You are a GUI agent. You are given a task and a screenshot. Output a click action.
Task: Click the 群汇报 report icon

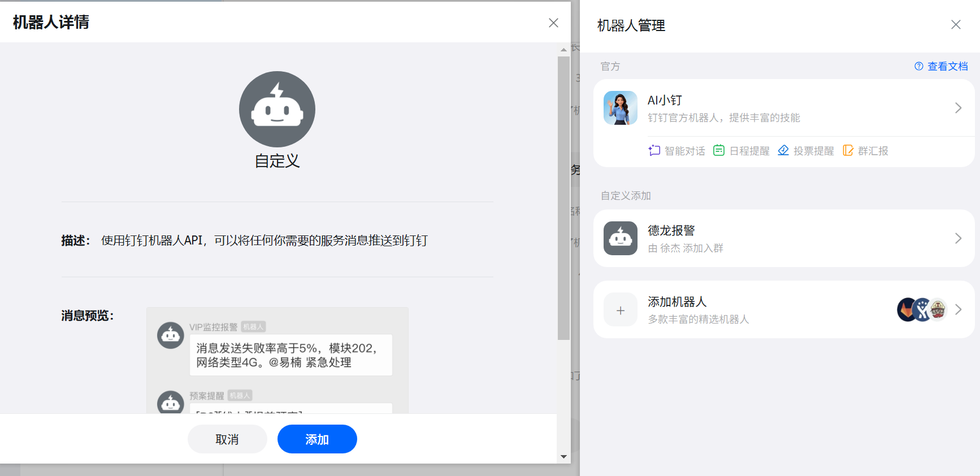[848, 150]
